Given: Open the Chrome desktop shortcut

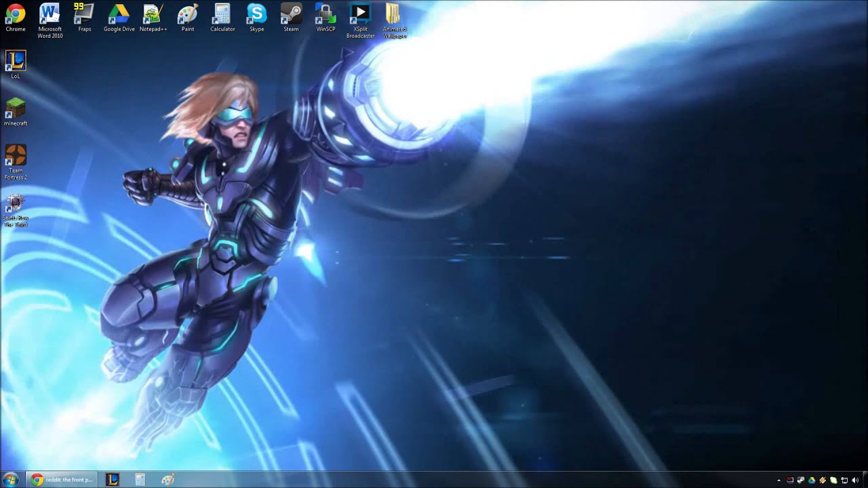Looking at the screenshot, I should pos(15,18).
